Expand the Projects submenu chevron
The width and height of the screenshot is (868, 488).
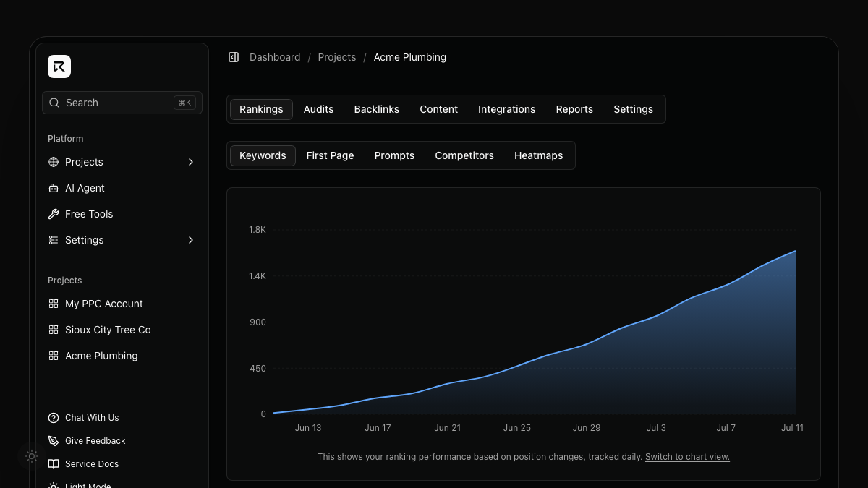(191, 162)
